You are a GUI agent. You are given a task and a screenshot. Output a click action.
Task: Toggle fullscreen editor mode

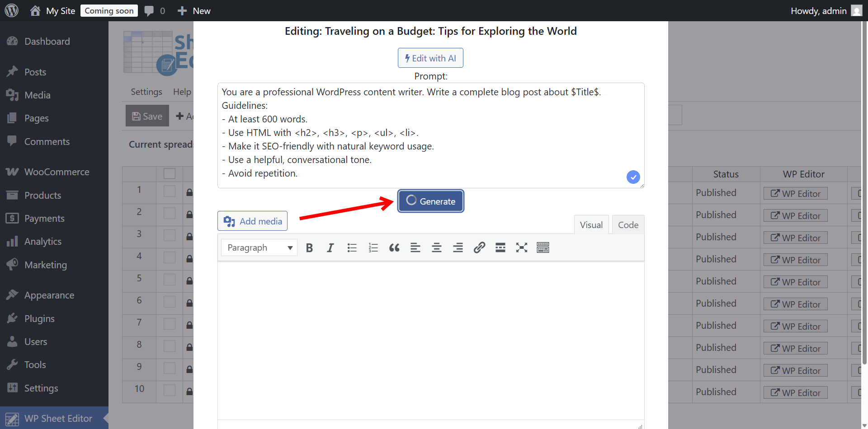click(x=522, y=247)
